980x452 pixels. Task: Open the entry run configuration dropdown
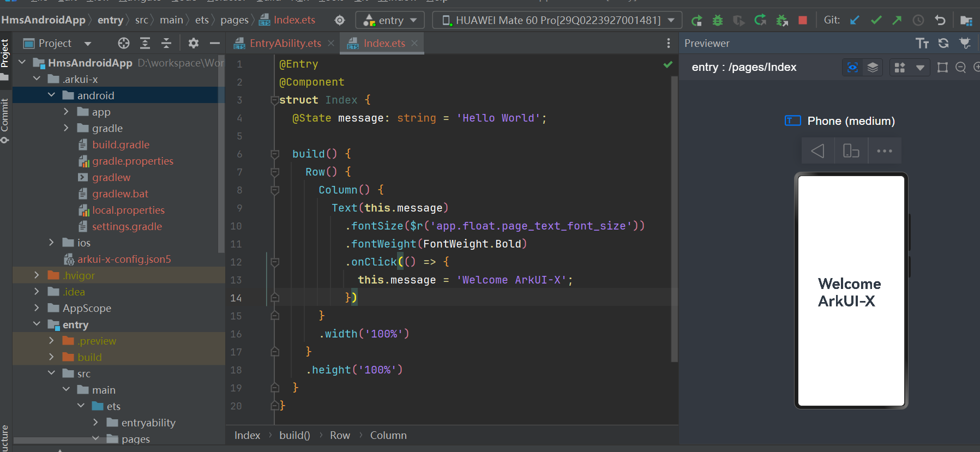(x=390, y=21)
